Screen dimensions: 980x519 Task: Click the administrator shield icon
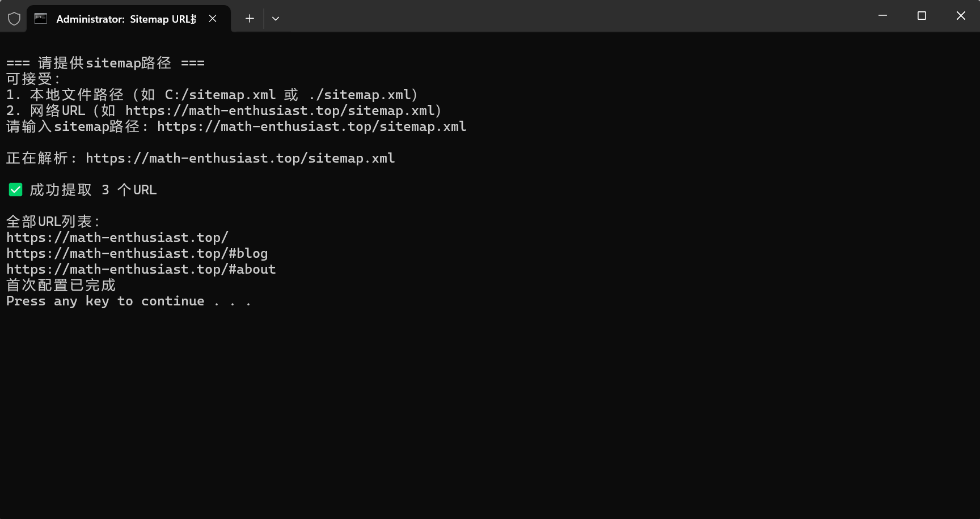(x=14, y=19)
